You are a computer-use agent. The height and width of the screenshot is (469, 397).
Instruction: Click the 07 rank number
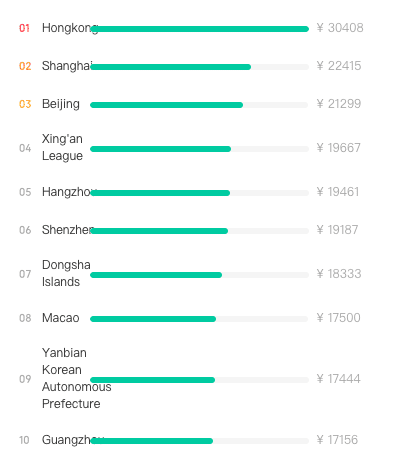(x=25, y=274)
